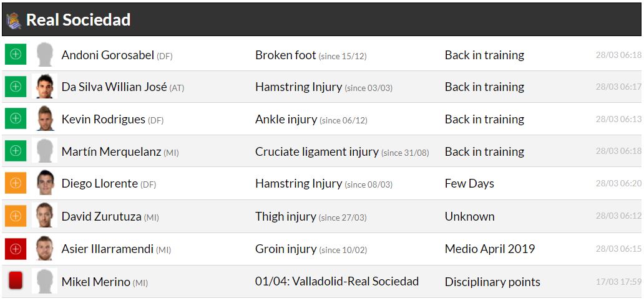Click the Real Sociedad club crest icon
This screenshot has height=301, width=644.
coord(13,20)
